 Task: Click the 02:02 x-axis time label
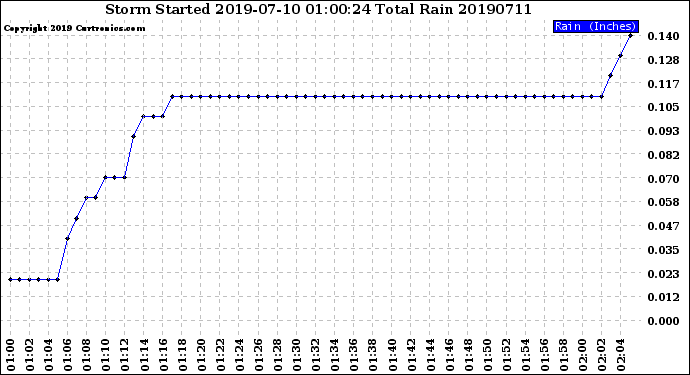602,355
